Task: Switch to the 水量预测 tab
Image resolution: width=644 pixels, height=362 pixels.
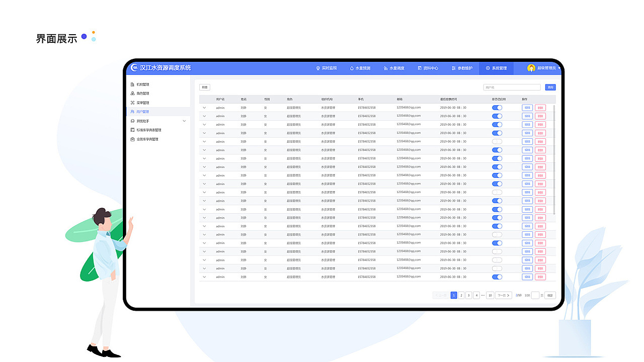Action: (360, 68)
